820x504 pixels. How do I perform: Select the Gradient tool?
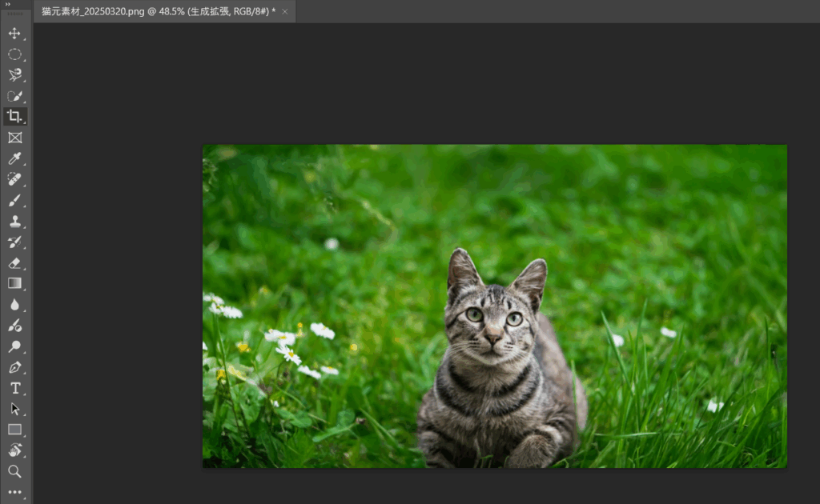click(x=14, y=283)
